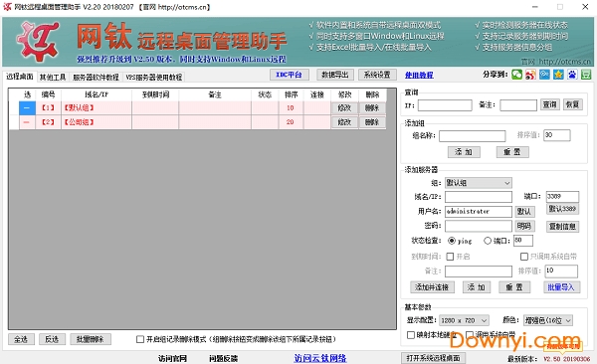This screenshot has height=364, width=597.
Task: Click 批量删除 button
Action: (x=91, y=339)
